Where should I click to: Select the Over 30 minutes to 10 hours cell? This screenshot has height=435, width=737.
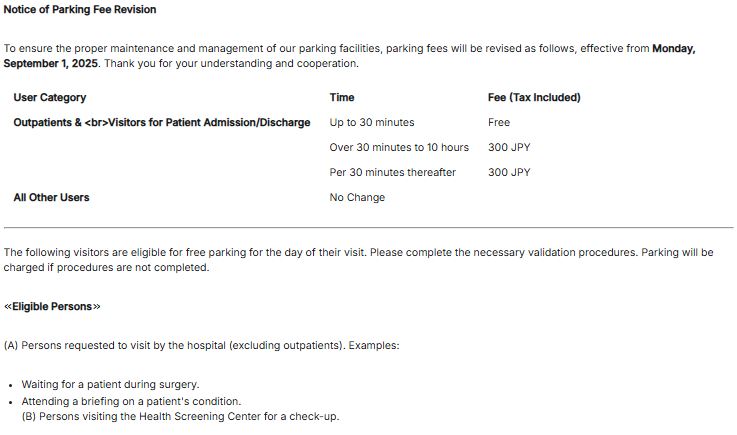pyautogui.click(x=399, y=147)
